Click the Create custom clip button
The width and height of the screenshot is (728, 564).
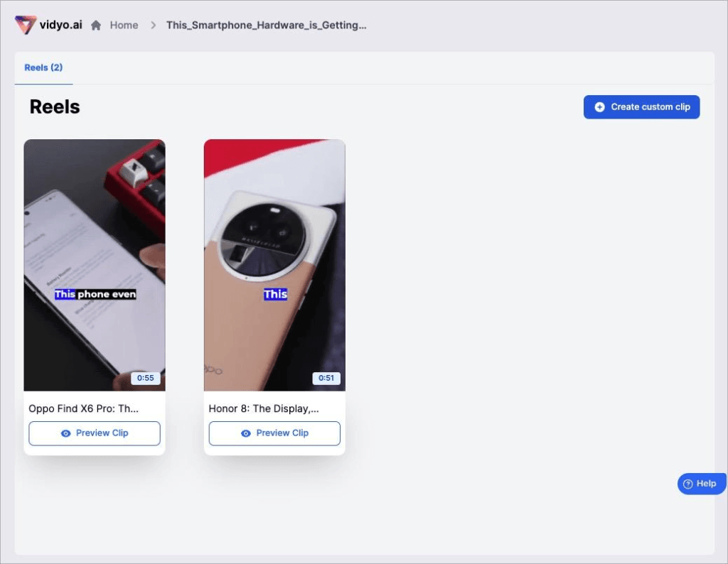(642, 107)
